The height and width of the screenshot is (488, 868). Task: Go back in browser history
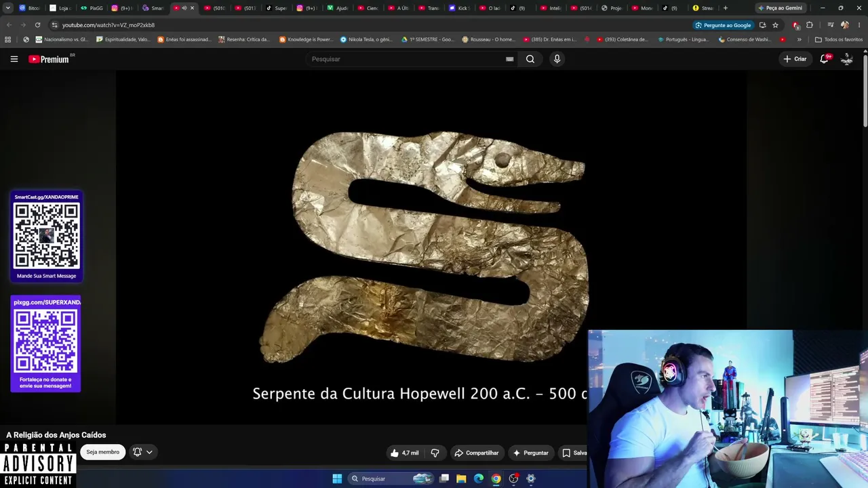(9, 25)
